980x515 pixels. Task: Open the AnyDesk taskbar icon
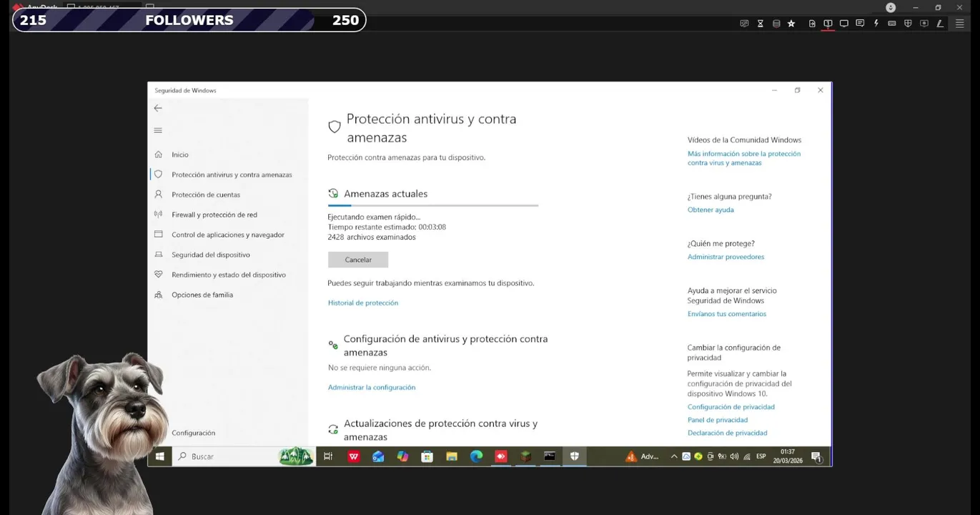[501, 456]
